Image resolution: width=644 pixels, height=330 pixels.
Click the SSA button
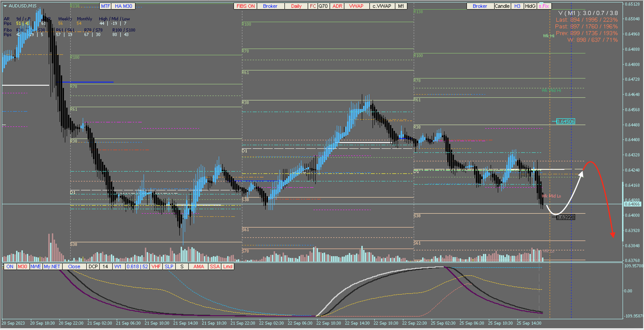coord(214,266)
